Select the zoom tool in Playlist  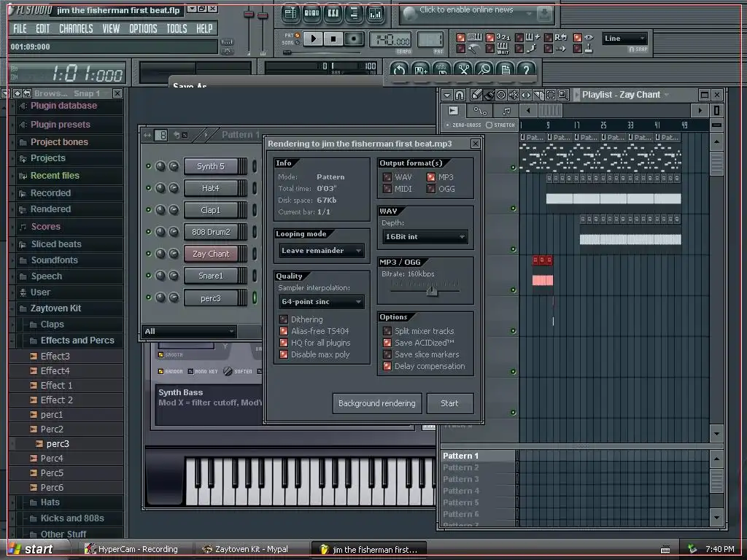click(x=563, y=95)
